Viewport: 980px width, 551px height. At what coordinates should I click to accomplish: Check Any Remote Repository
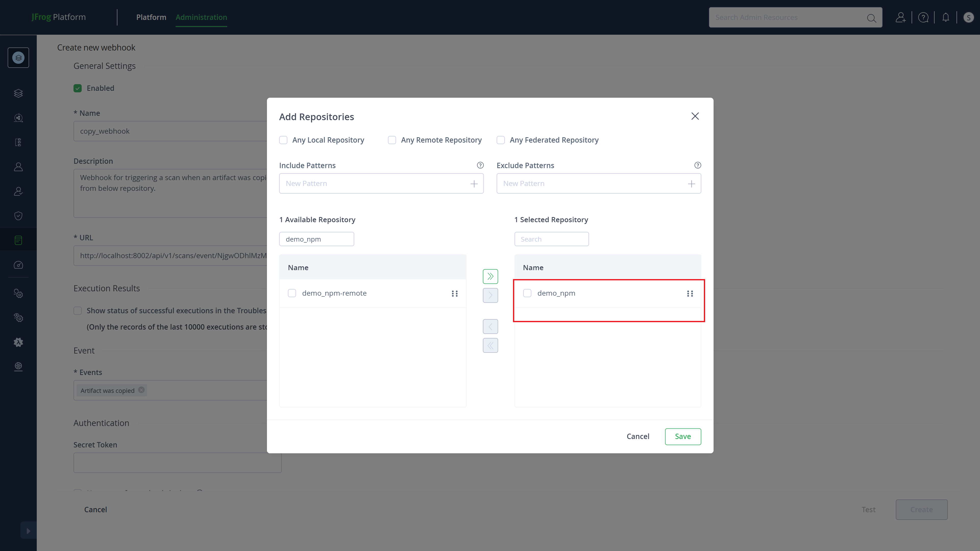tap(392, 140)
